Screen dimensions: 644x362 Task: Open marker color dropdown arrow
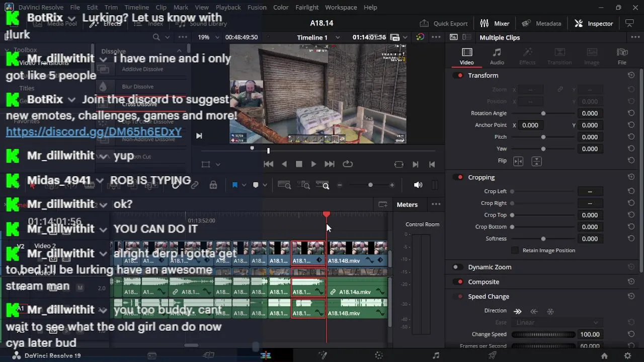click(265, 185)
